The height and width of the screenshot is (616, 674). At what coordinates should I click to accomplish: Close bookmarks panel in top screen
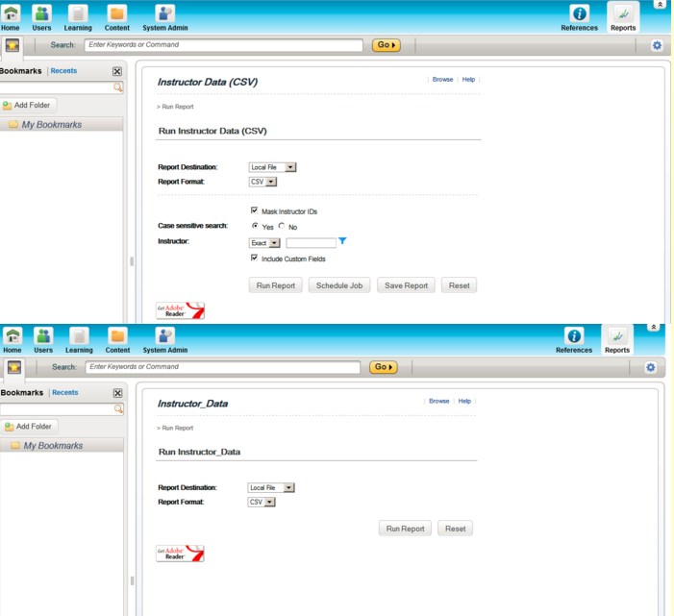(x=117, y=71)
